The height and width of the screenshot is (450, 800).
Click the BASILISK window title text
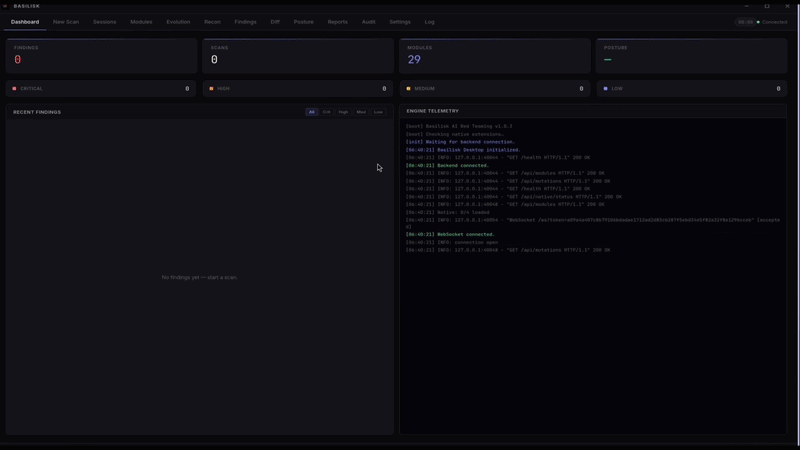click(27, 6)
